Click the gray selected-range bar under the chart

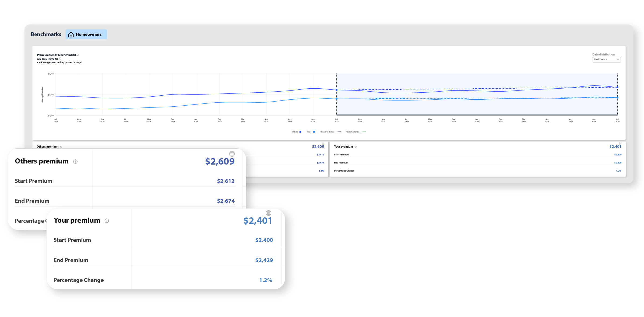point(477,115)
